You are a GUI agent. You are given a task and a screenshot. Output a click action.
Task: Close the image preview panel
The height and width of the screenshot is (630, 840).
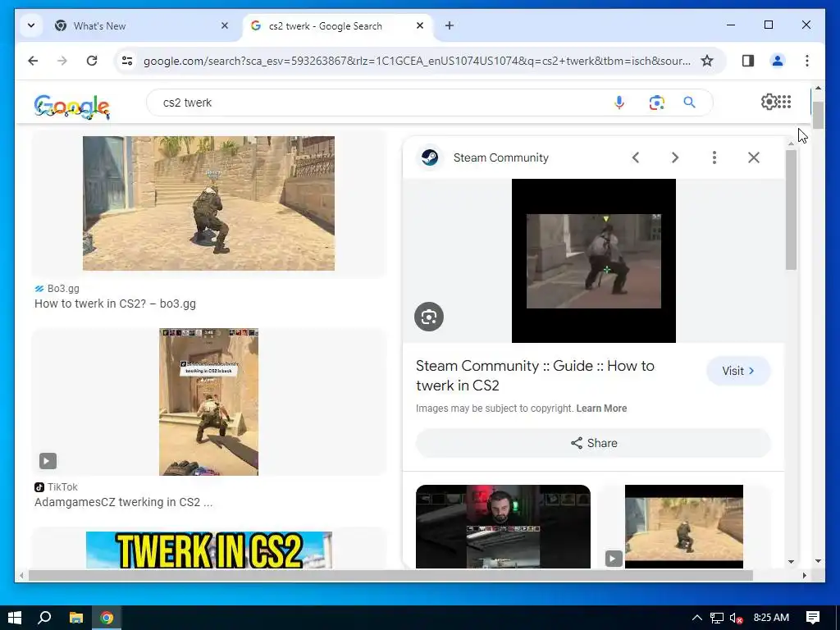[754, 157]
